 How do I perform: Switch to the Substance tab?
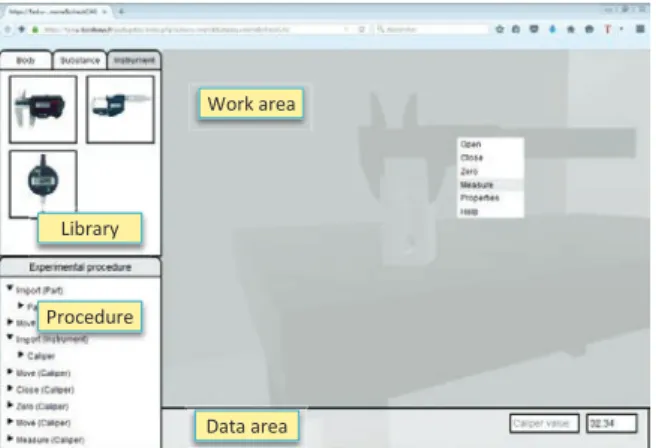[x=79, y=61]
